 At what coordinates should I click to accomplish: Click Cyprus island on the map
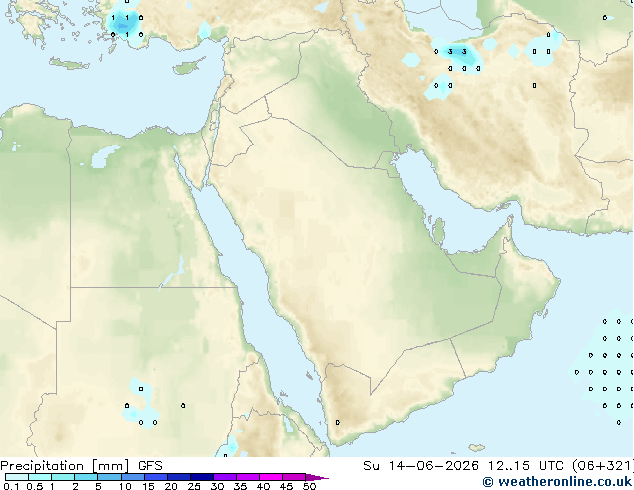tap(187, 68)
